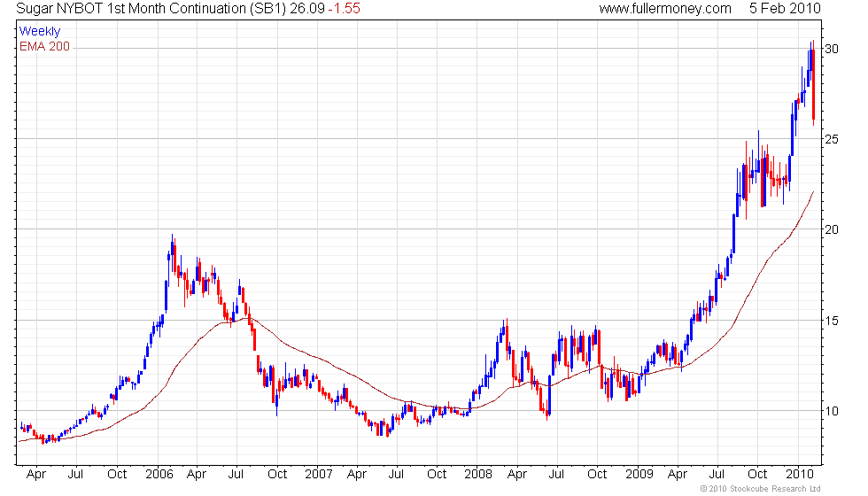Image resolution: width=868 pixels, height=496 pixels.
Task: Click the y-axis label 30
Action: pyautogui.click(x=832, y=49)
